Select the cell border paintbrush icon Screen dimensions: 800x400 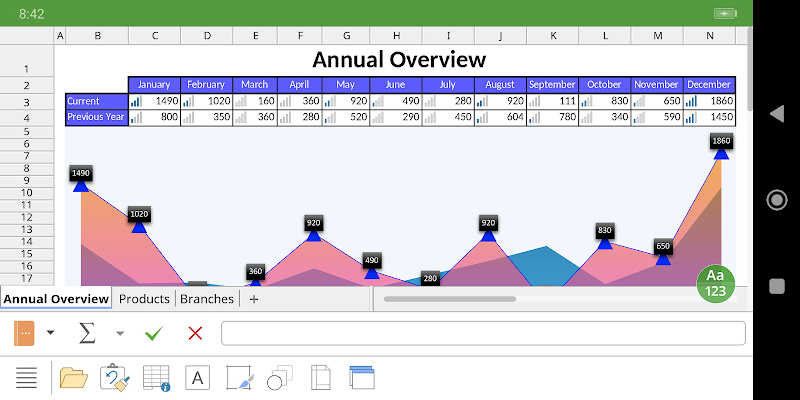[239, 378]
